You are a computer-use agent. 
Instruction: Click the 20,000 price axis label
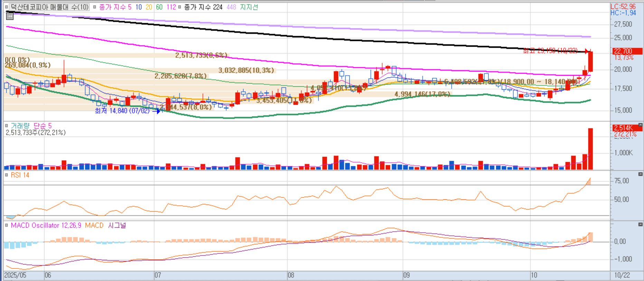(623, 69)
